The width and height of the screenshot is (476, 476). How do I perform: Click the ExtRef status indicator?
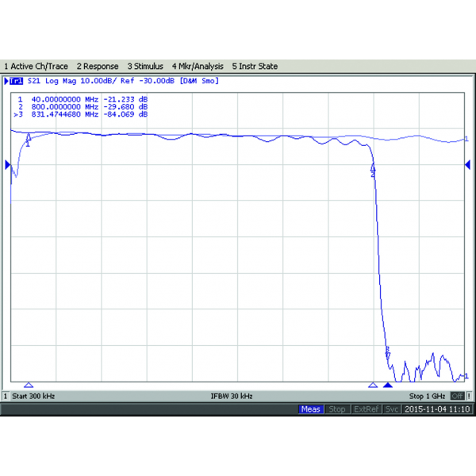click(366, 409)
